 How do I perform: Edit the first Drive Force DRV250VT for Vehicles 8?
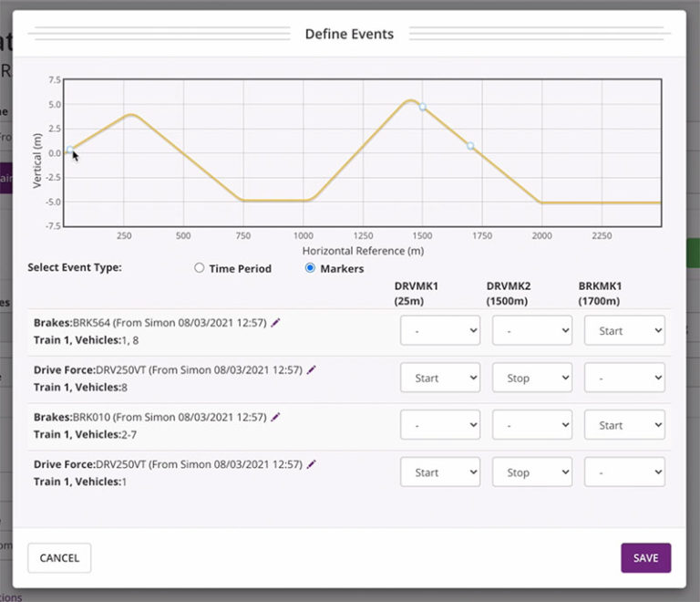click(x=311, y=369)
